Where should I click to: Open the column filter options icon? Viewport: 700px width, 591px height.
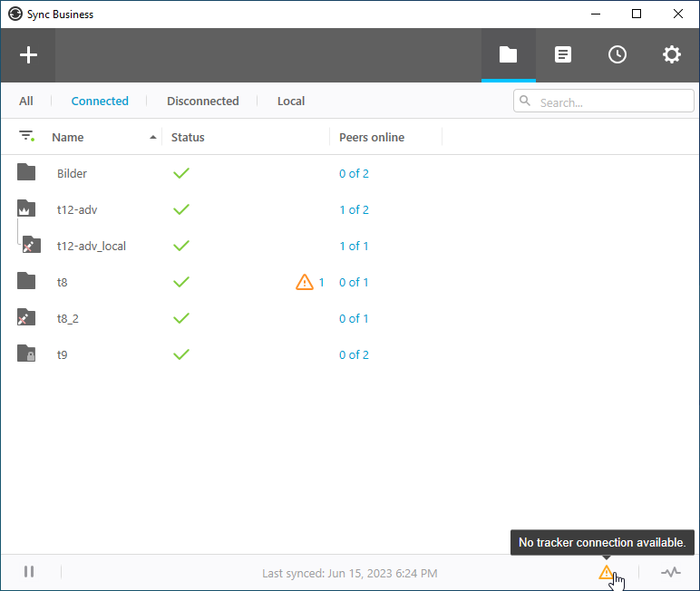(27, 137)
